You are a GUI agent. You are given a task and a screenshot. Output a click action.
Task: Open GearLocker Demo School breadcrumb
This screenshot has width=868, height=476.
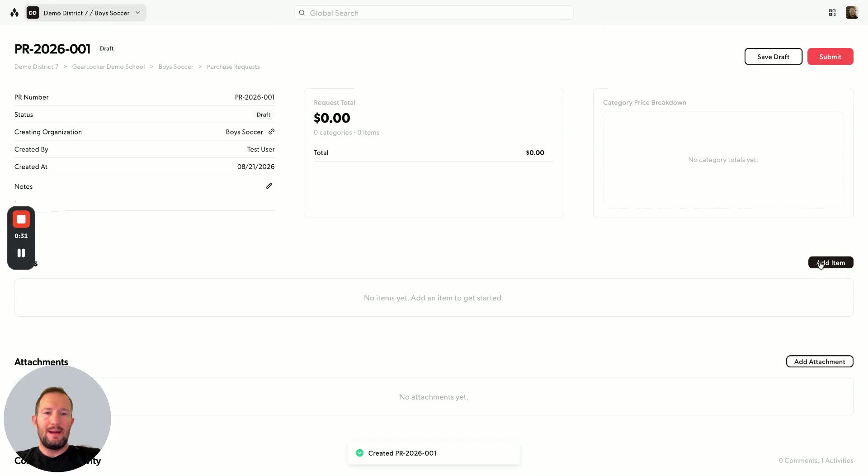tap(108, 67)
